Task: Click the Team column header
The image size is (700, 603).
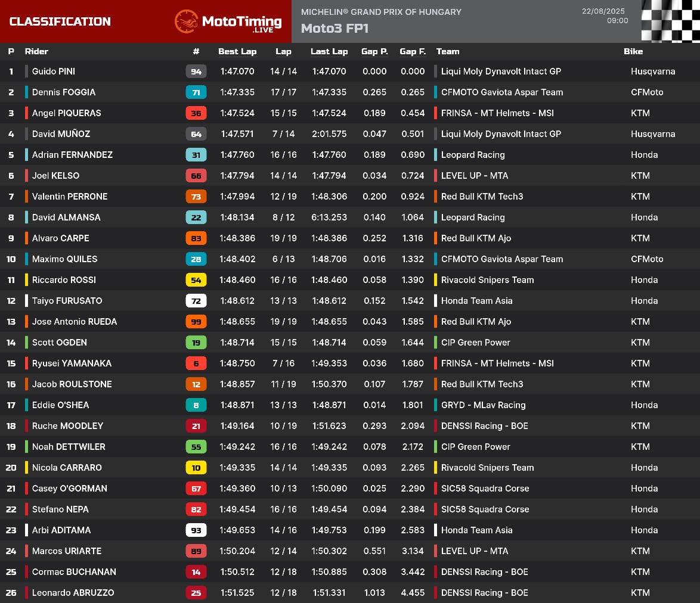Action: click(448, 51)
